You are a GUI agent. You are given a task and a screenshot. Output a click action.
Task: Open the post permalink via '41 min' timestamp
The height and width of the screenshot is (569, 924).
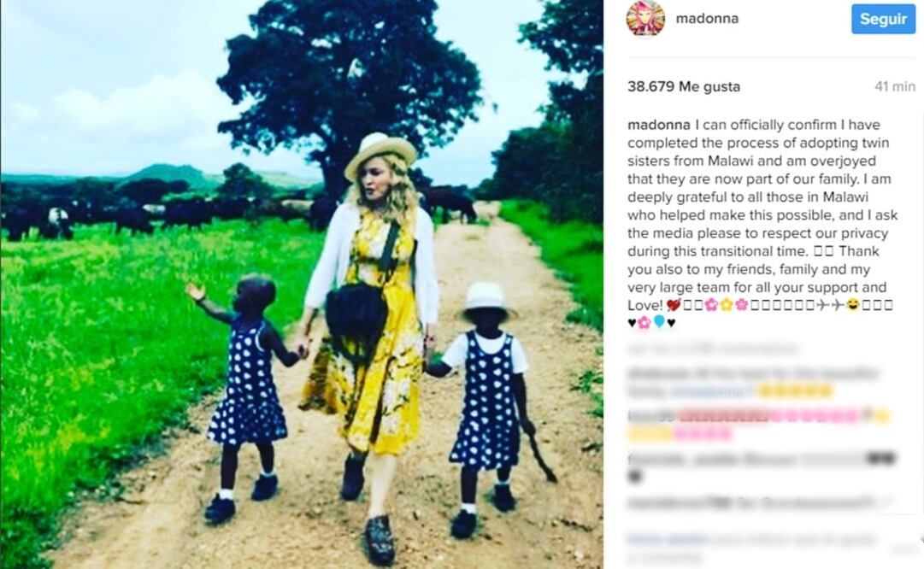tap(895, 86)
